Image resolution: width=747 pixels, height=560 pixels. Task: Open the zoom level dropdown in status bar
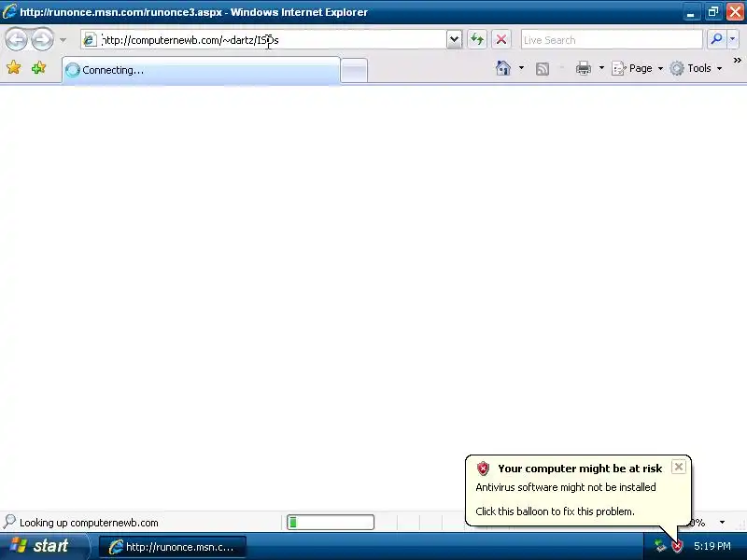click(x=722, y=523)
